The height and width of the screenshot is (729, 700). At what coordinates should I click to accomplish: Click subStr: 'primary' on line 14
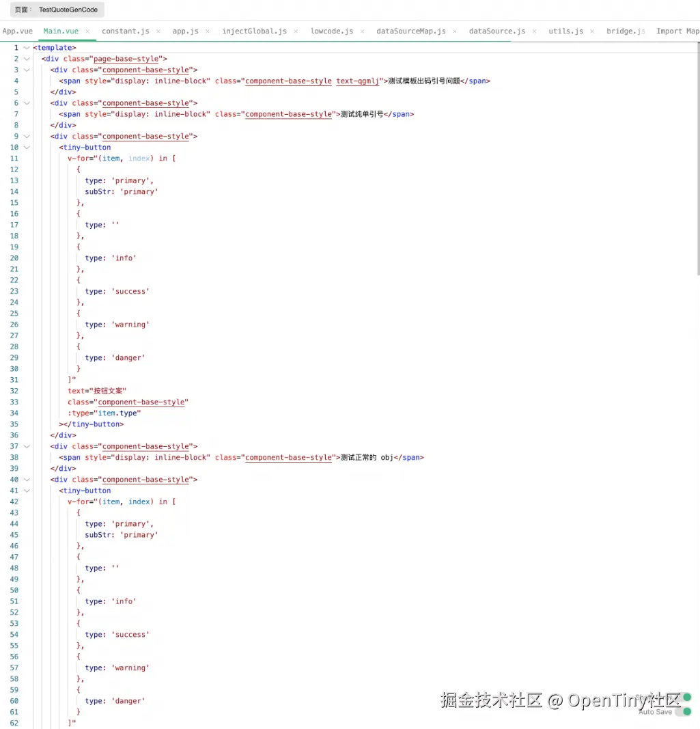pos(122,192)
